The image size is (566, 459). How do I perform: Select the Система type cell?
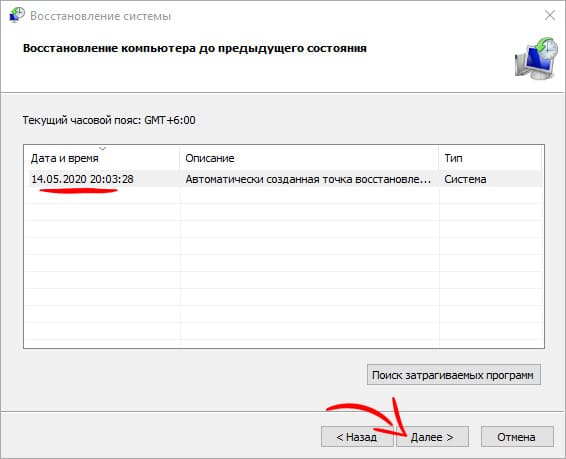tap(465, 179)
